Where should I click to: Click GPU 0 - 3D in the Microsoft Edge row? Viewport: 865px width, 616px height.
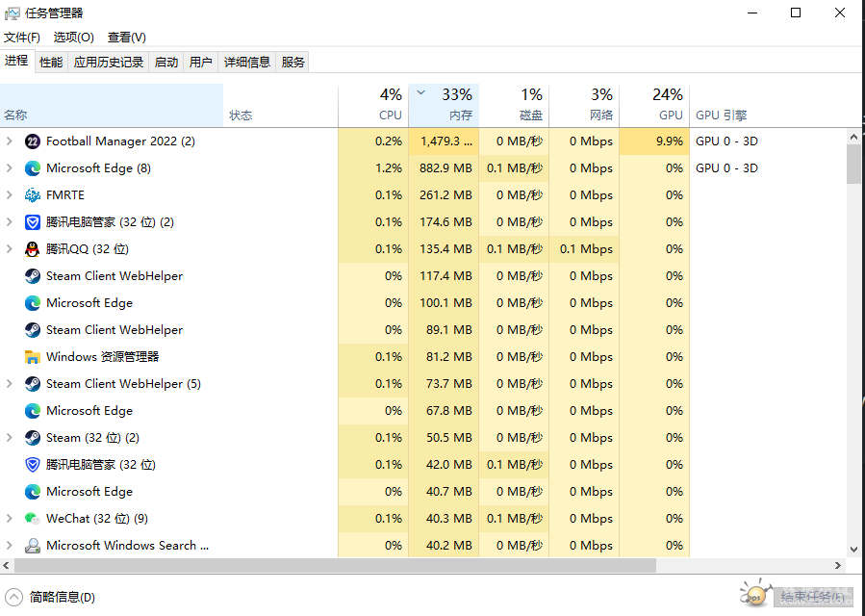click(726, 168)
